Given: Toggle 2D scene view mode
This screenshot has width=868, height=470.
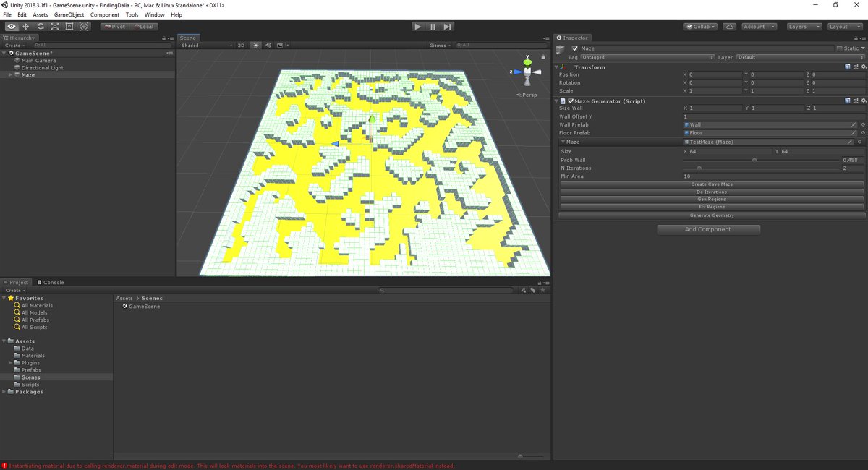Looking at the screenshot, I should pos(241,45).
